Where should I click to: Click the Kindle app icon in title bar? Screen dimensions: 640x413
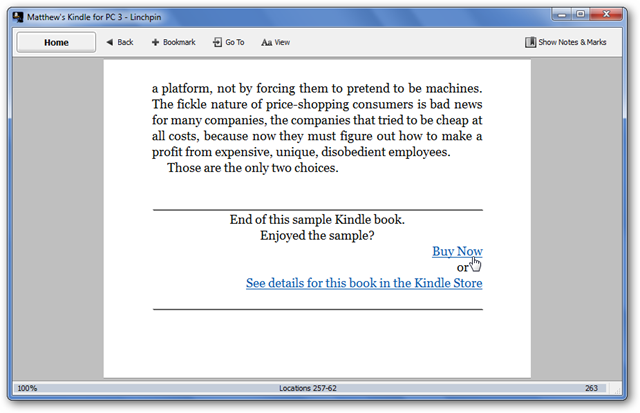tap(18, 17)
